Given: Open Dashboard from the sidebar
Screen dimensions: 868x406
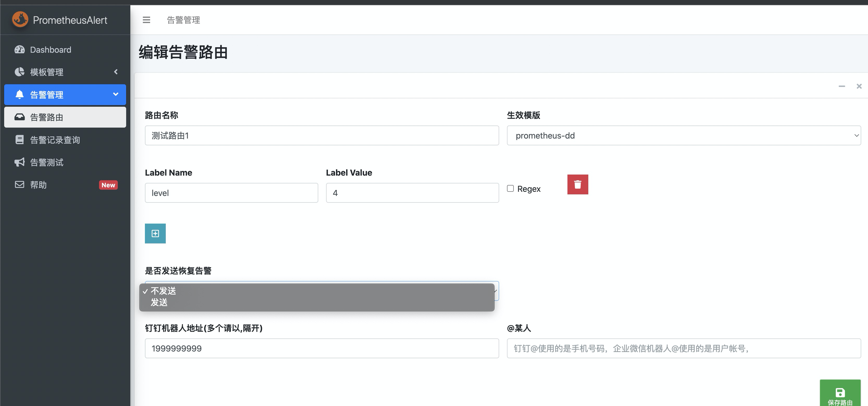Looking at the screenshot, I should [x=51, y=50].
